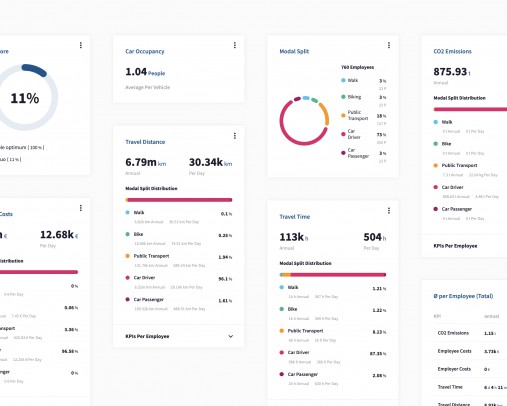Click Public Transport dot in CO2 Emissions list
507x406 pixels.
(x=436, y=165)
